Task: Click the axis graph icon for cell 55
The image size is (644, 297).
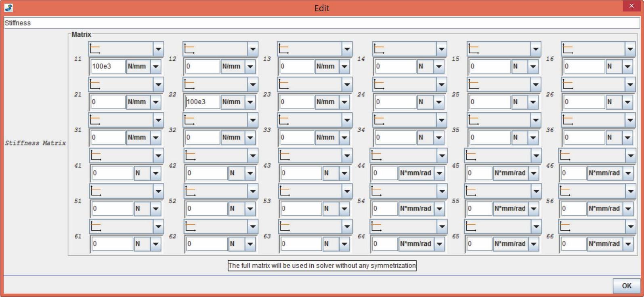Action: coord(471,191)
